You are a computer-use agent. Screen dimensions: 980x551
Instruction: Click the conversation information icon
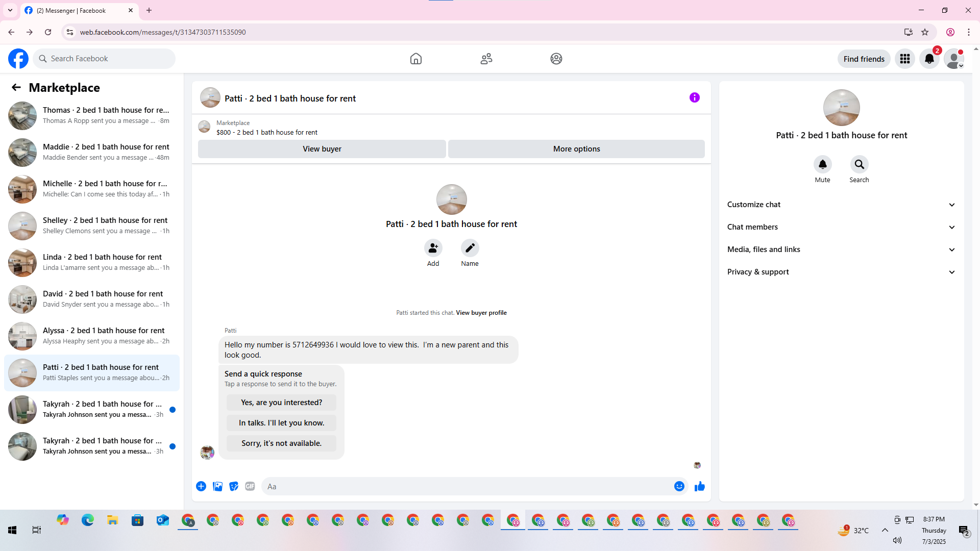pos(694,97)
